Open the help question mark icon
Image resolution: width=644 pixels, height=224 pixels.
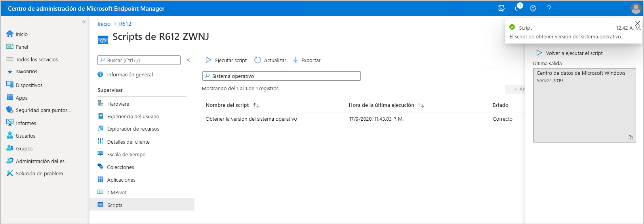tap(549, 8)
